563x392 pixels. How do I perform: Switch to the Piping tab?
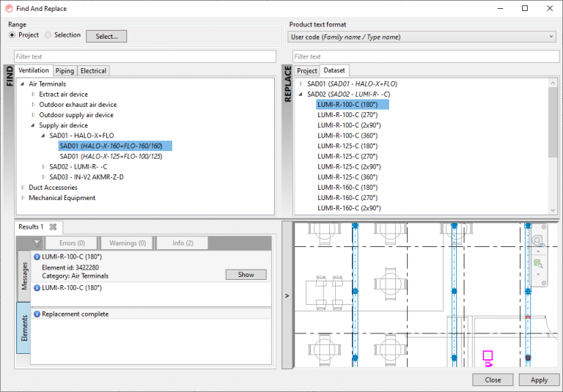(x=65, y=71)
